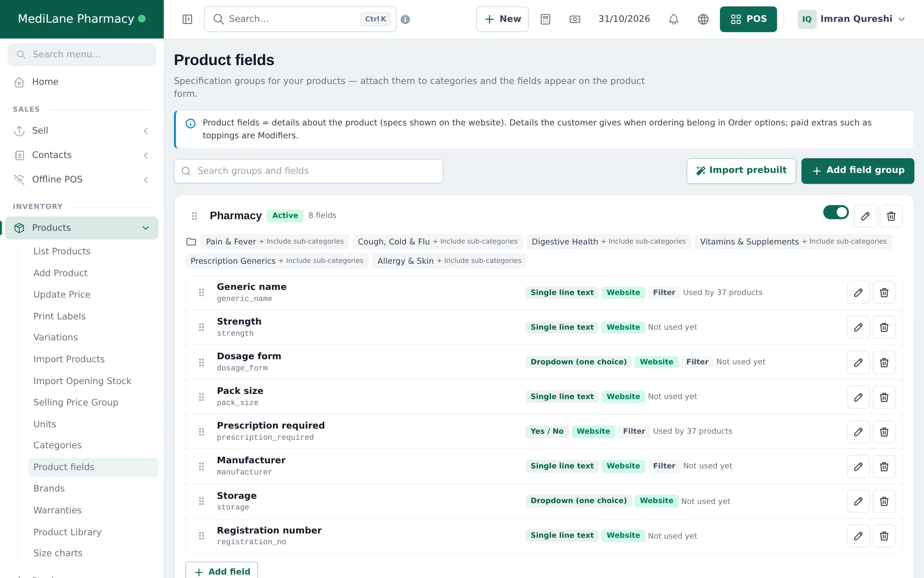This screenshot has height=578, width=924.
Task: Focus Search groups and fields input
Action: click(308, 171)
